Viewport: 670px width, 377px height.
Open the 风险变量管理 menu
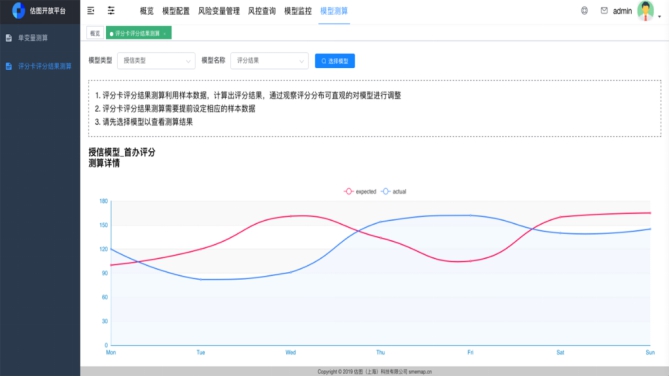(x=219, y=11)
